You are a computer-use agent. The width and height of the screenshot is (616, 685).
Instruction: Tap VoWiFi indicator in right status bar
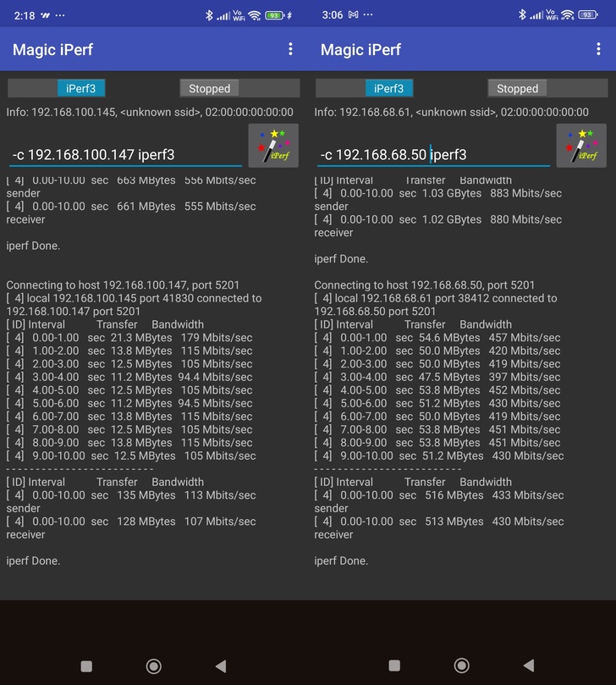coord(552,15)
